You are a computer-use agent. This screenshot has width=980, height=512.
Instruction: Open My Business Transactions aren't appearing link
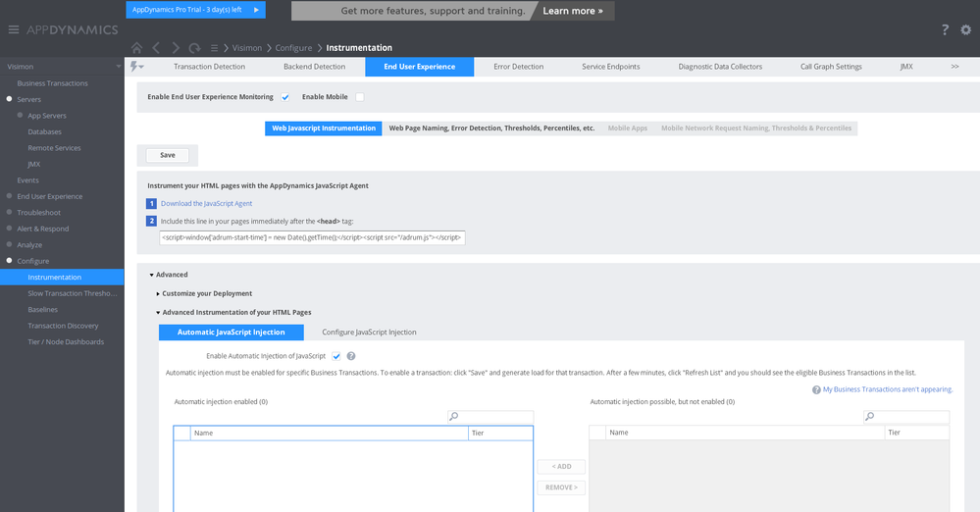888,389
